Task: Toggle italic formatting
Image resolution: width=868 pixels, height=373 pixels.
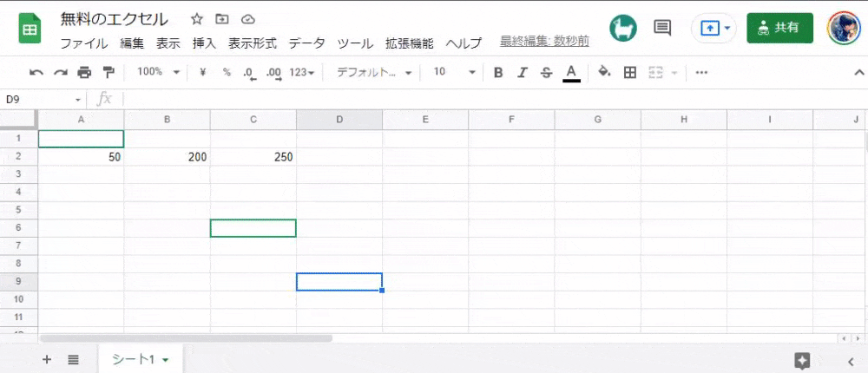Action: [x=522, y=72]
